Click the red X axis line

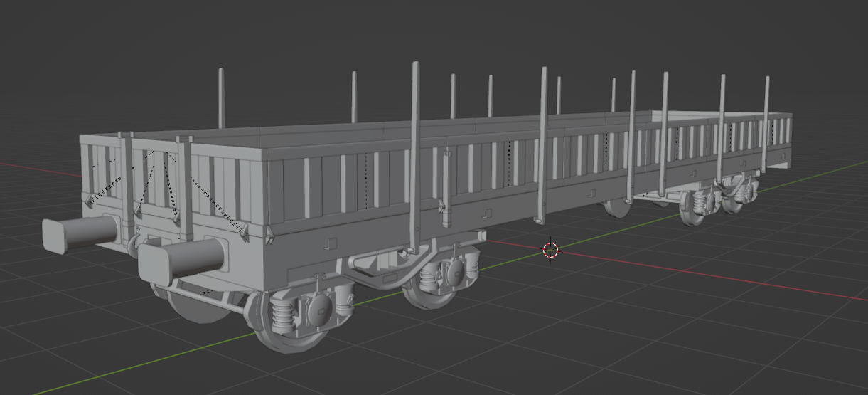711,277
